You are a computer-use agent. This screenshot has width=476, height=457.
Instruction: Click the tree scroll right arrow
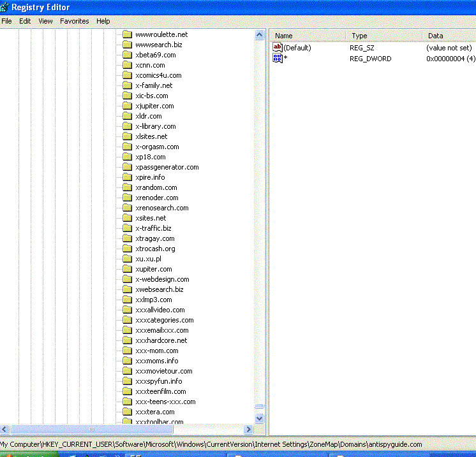coord(248,430)
